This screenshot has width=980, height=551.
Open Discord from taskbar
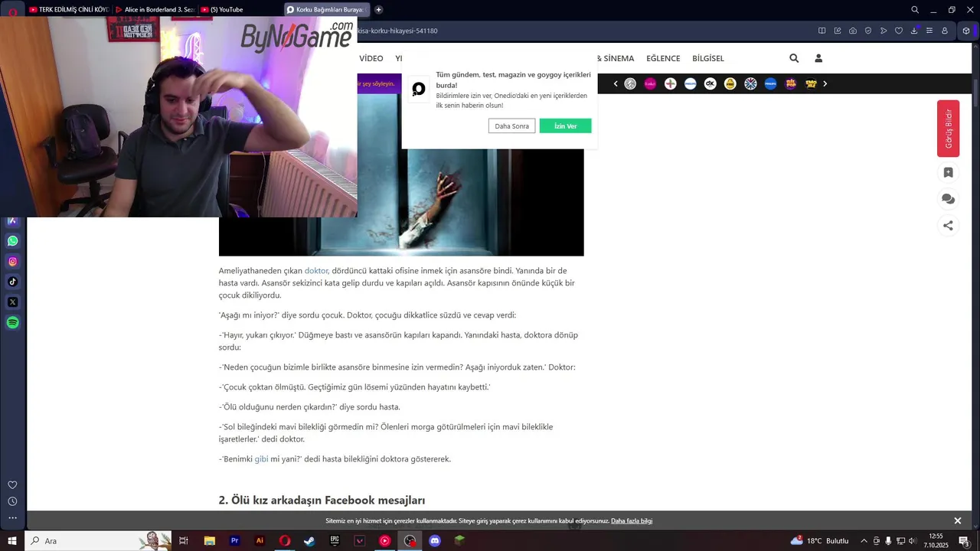(x=435, y=541)
